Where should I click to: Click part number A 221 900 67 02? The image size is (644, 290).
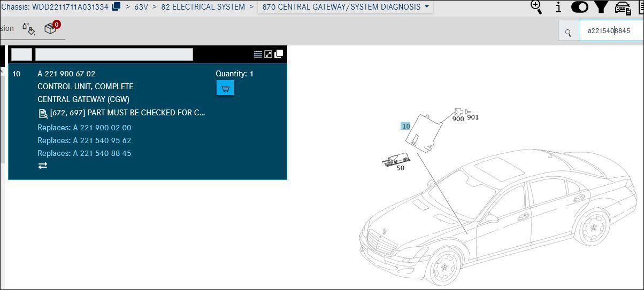pyautogui.click(x=66, y=74)
